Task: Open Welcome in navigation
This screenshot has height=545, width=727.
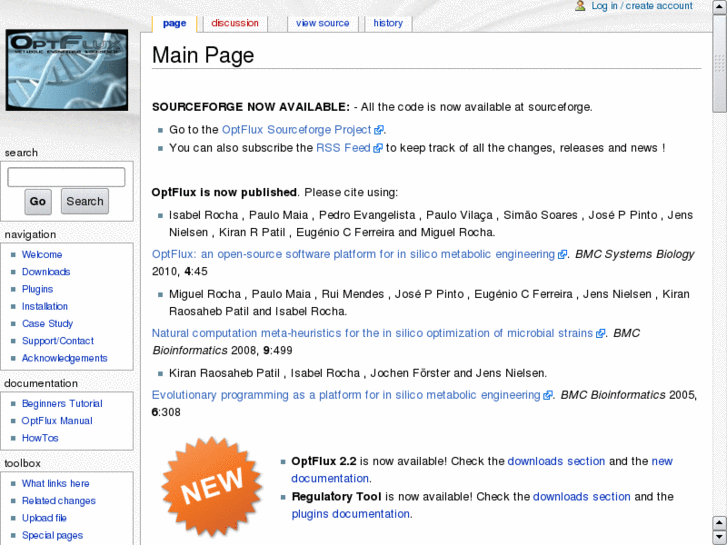Action: [x=42, y=255]
